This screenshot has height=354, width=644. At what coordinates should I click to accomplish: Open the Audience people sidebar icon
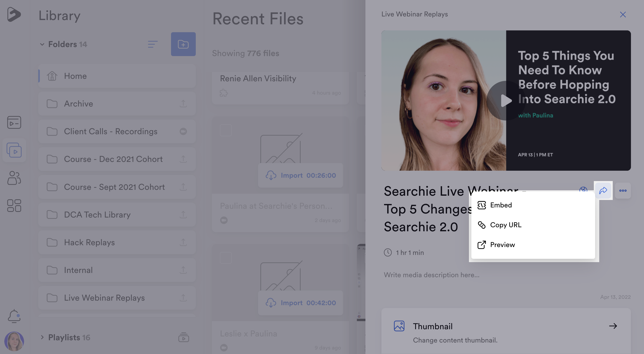pyautogui.click(x=14, y=178)
